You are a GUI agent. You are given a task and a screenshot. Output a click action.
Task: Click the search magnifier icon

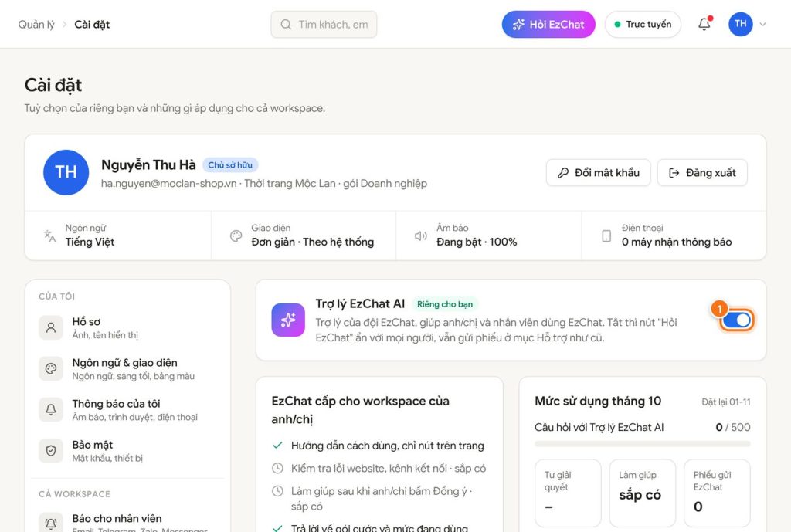286,24
